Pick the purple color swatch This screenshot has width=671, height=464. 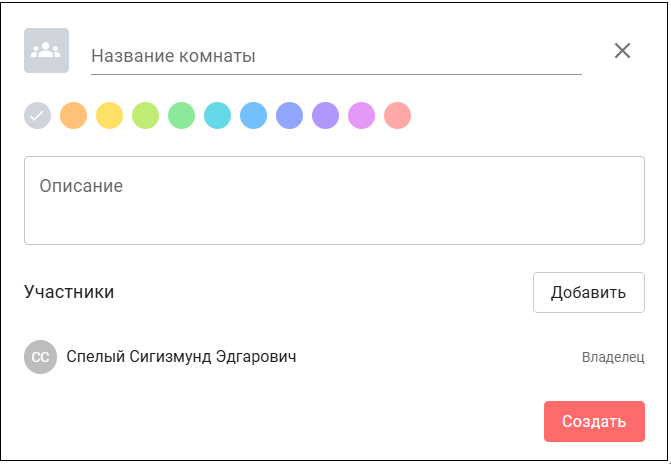click(x=325, y=116)
